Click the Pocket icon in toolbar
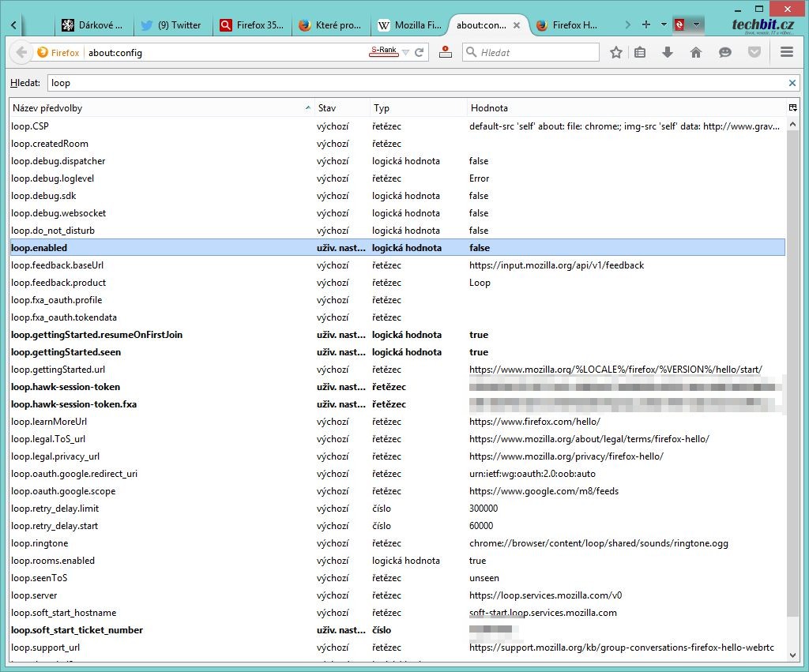This screenshot has height=672, width=809. [754, 52]
